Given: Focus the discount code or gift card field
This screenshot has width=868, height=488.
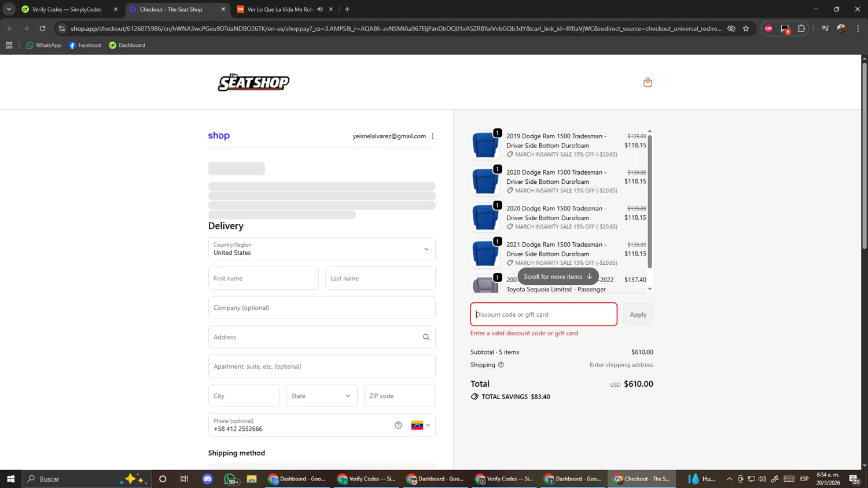Looking at the screenshot, I should [x=543, y=315].
